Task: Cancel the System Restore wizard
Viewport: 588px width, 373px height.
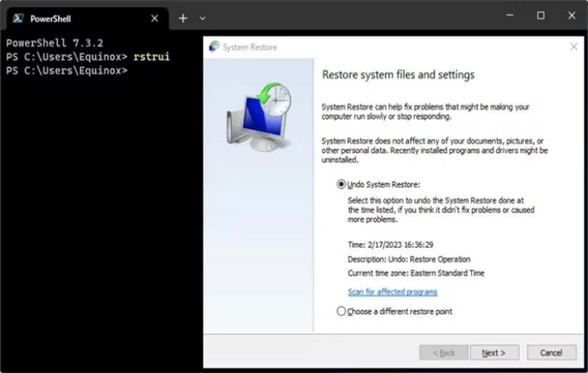Action: click(x=551, y=353)
